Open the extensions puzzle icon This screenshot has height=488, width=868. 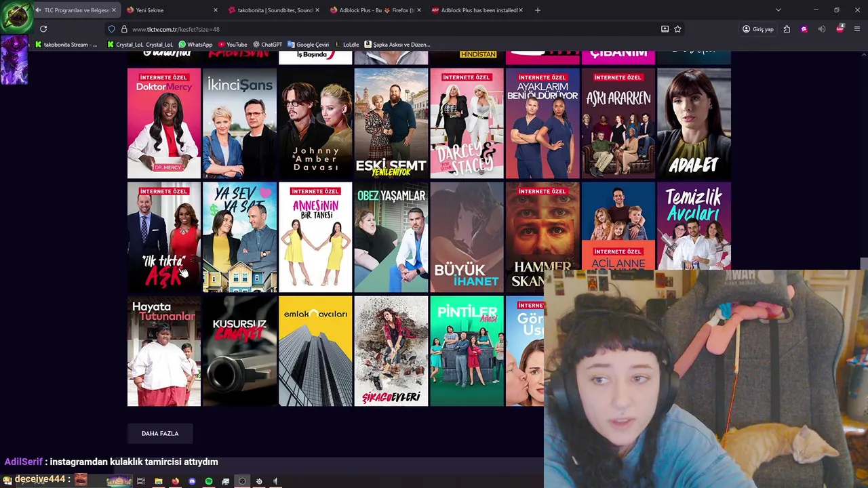[787, 29]
